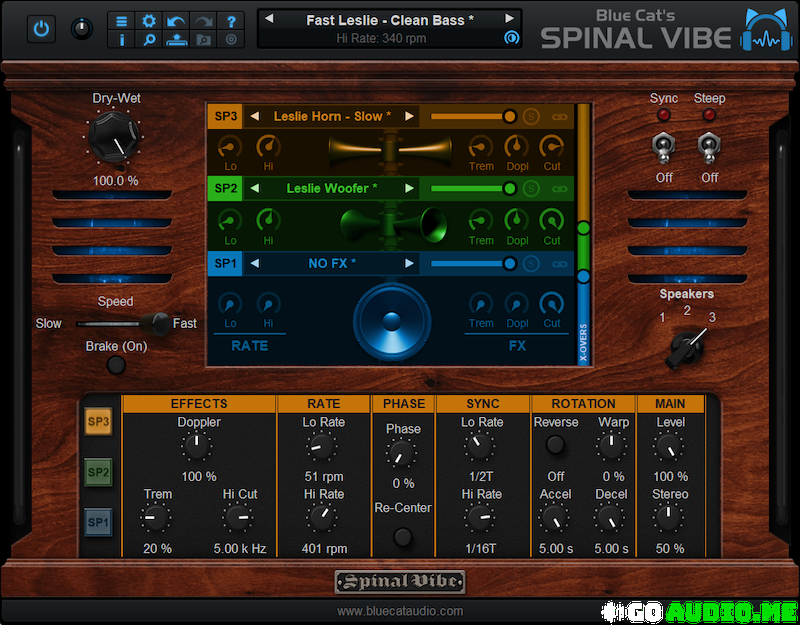Switch to the SP2 bottom panel tab
Screen dimensions: 800x625
[98, 472]
